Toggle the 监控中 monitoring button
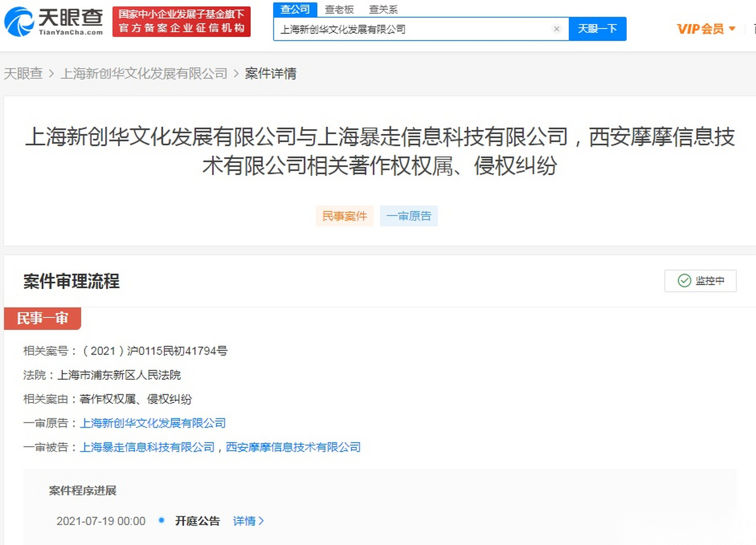Image resolution: width=756 pixels, height=545 pixels. pyautogui.click(x=700, y=281)
